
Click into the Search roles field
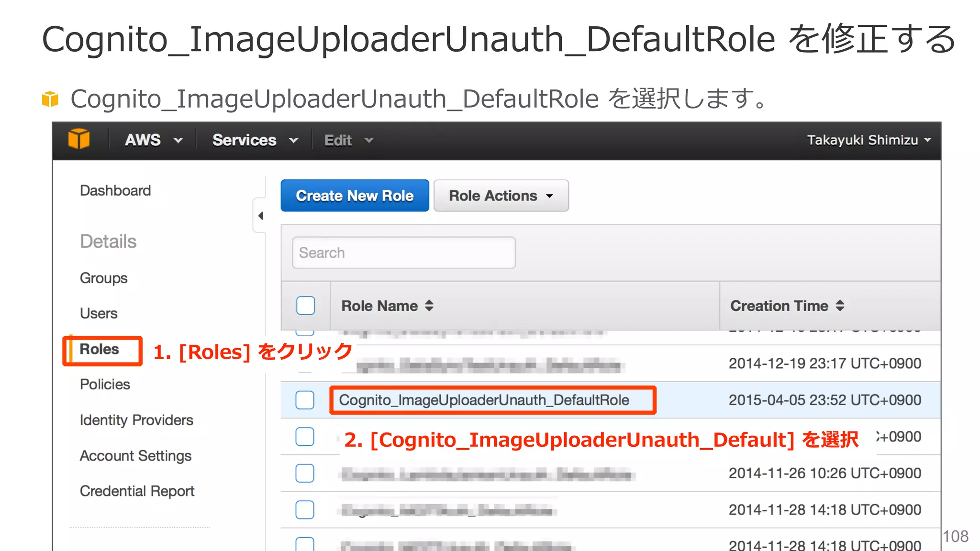pyautogui.click(x=403, y=253)
